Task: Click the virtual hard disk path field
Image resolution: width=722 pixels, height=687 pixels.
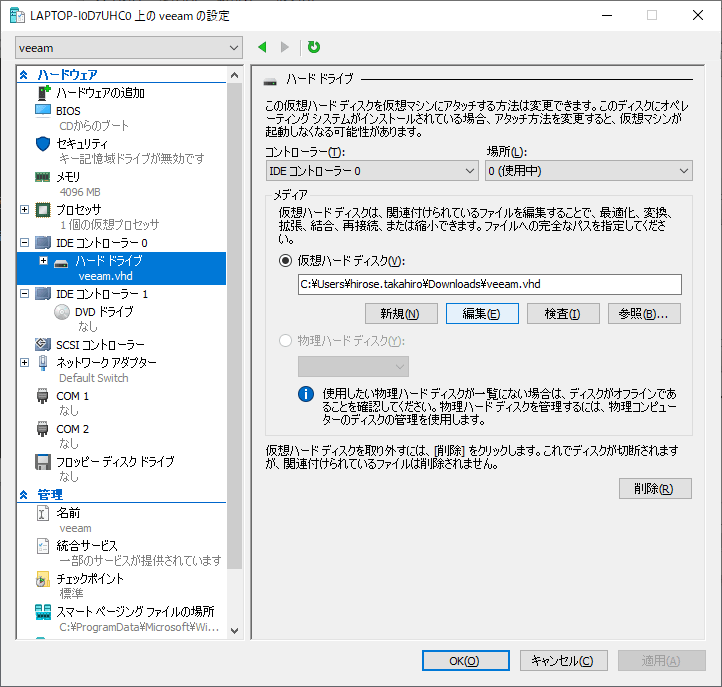Action: pyautogui.click(x=489, y=284)
